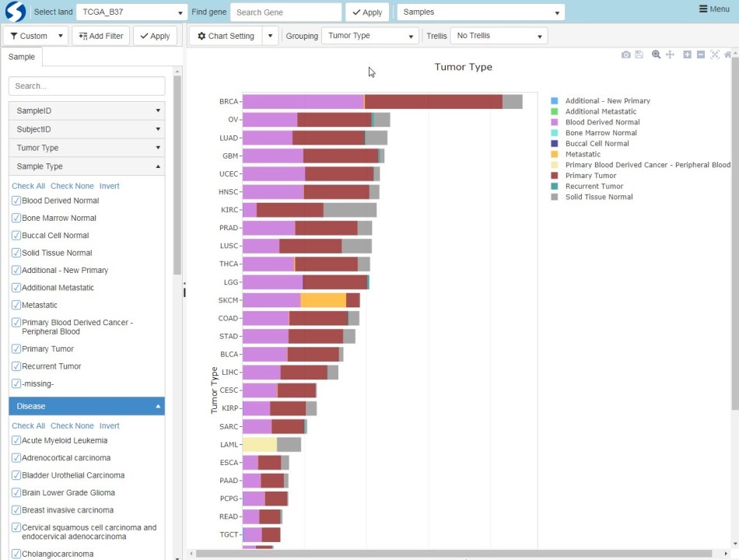Uncheck Acute Myeloid Leukemia disease checkbox
Screen dimensions: 739x560
[16, 440]
